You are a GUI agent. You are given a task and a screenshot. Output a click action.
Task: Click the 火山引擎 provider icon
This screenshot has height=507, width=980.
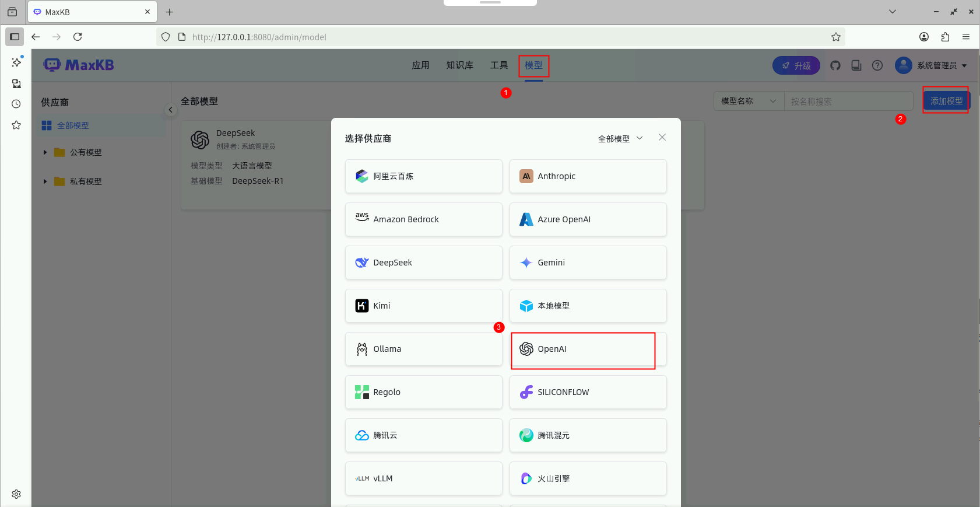(x=526, y=478)
